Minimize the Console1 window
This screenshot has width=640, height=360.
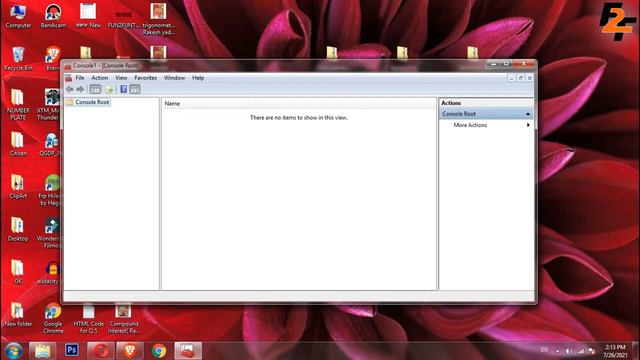(x=493, y=64)
